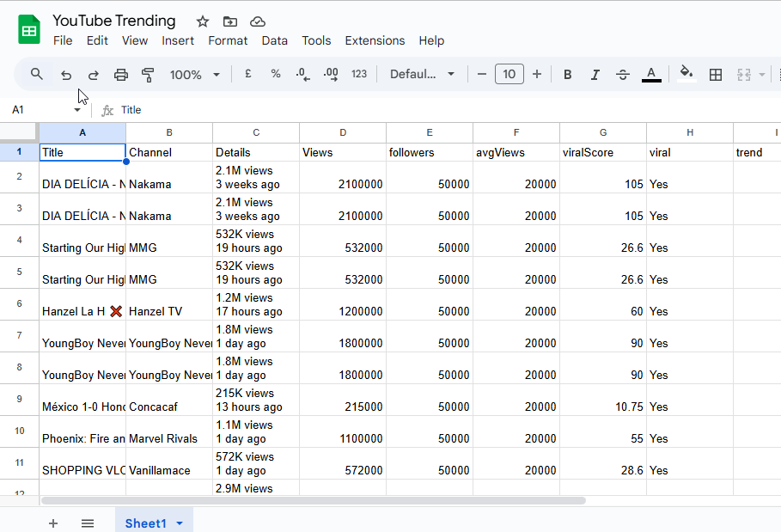Format as currency with pound icon
Image resolution: width=781 pixels, height=532 pixels.
248,74
